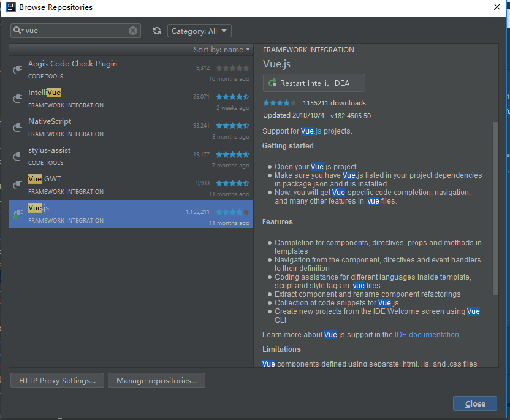Click the '8 months ago' update label
Screen dimensions: 510x420
pos(230,137)
